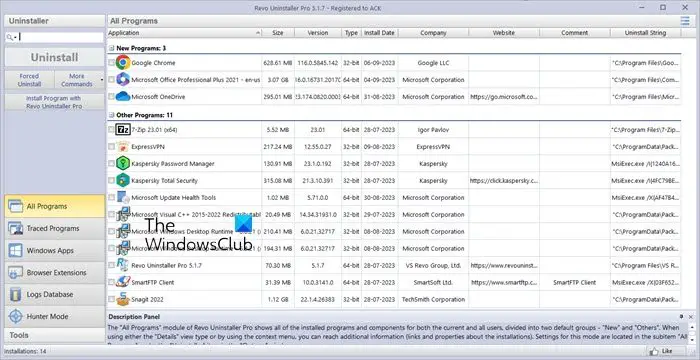Activate Hunter Mode
Image resolution: width=700 pixels, height=360 pixels.
point(55,316)
